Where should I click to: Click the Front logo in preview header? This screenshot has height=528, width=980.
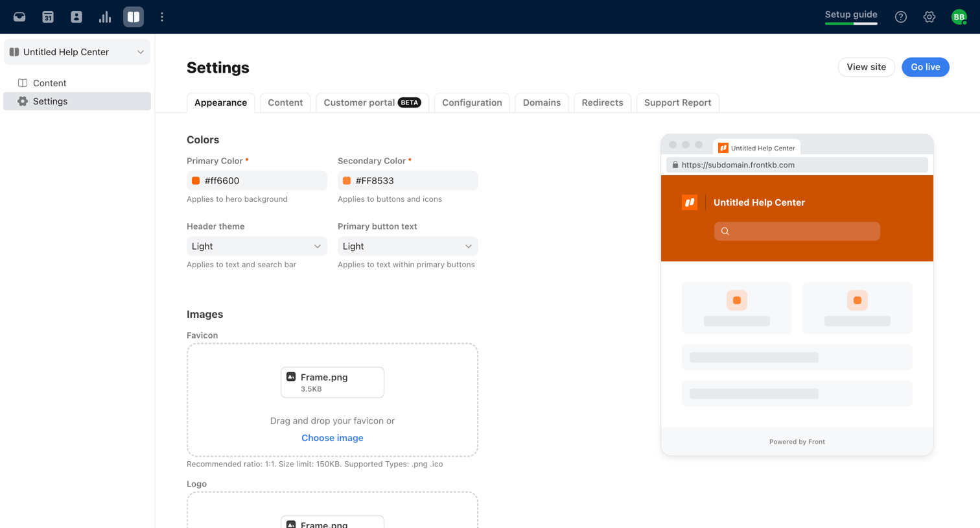(690, 202)
